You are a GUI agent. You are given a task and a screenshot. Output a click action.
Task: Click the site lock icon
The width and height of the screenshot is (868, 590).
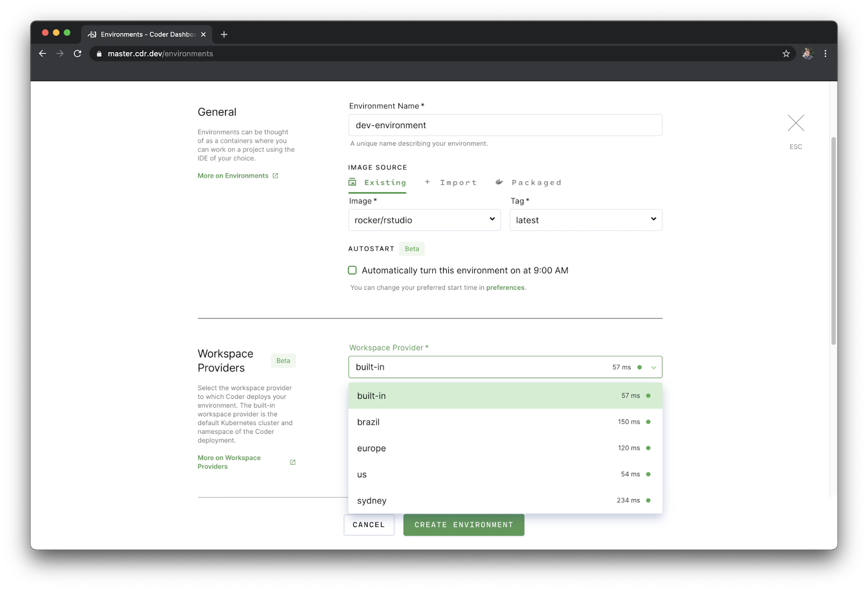pyautogui.click(x=99, y=54)
